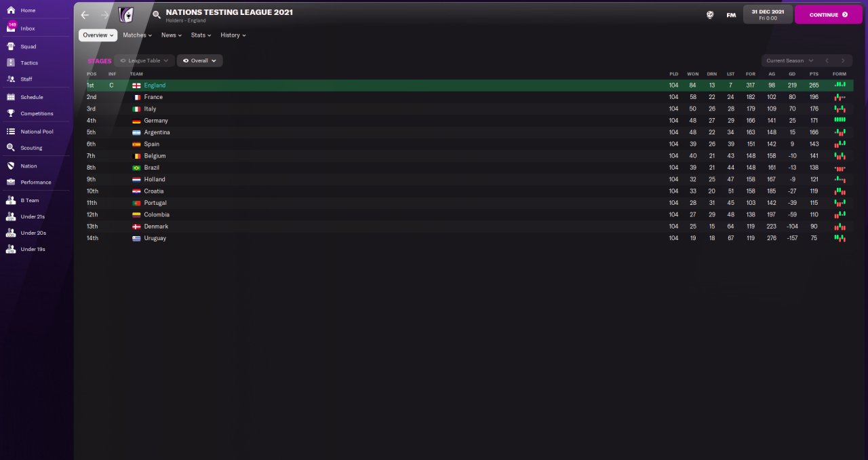
Task: Open the Tactics board icon
Action: click(x=10, y=62)
